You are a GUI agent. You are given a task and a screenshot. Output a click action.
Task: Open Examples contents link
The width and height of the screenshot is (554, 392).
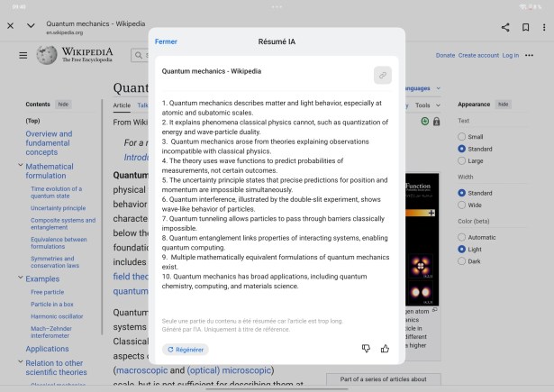[x=42, y=278]
